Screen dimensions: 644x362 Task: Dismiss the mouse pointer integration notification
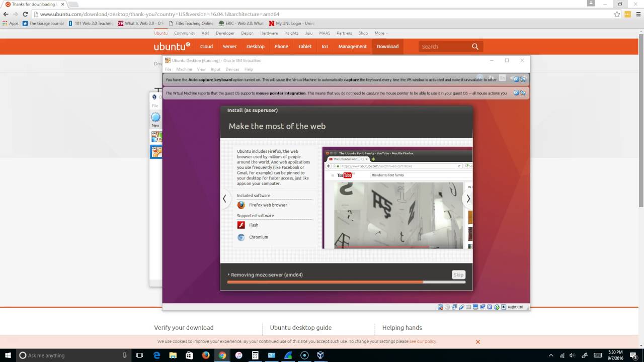click(x=516, y=93)
